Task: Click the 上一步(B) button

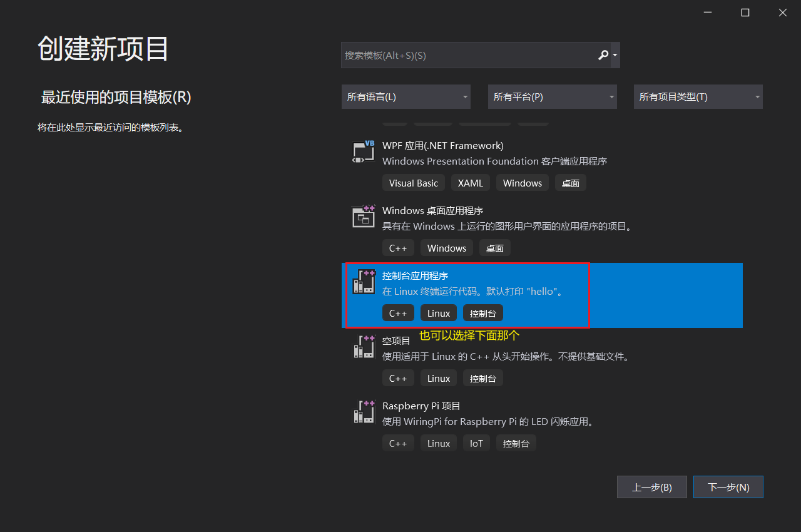Action: (652, 487)
